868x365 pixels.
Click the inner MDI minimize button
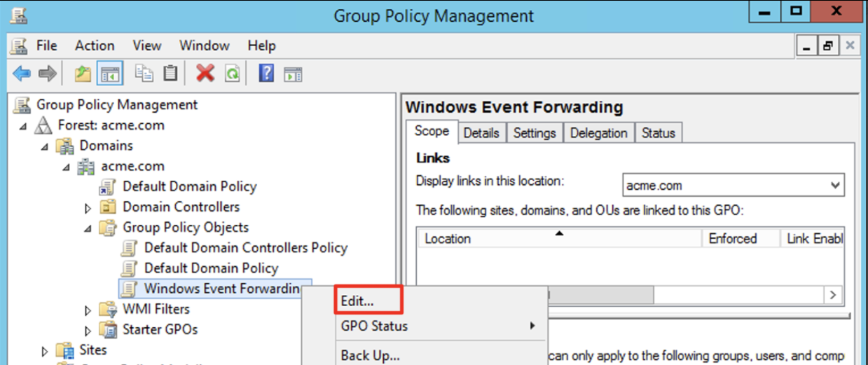click(x=807, y=46)
